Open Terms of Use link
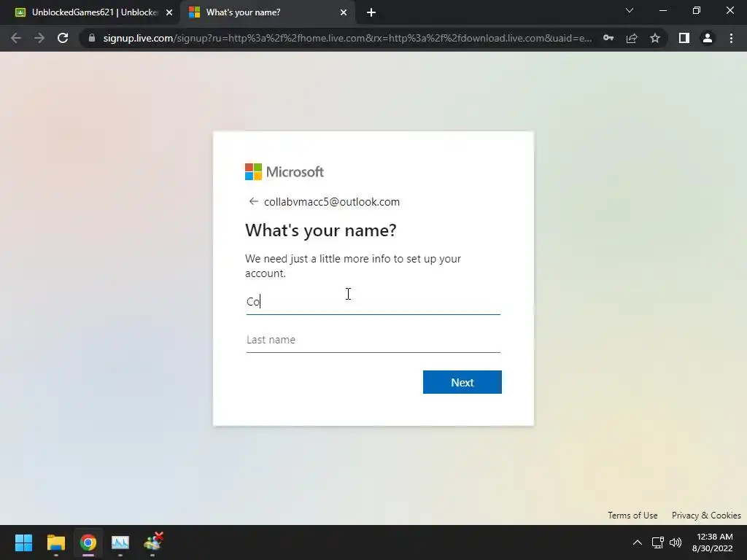 [x=632, y=516]
